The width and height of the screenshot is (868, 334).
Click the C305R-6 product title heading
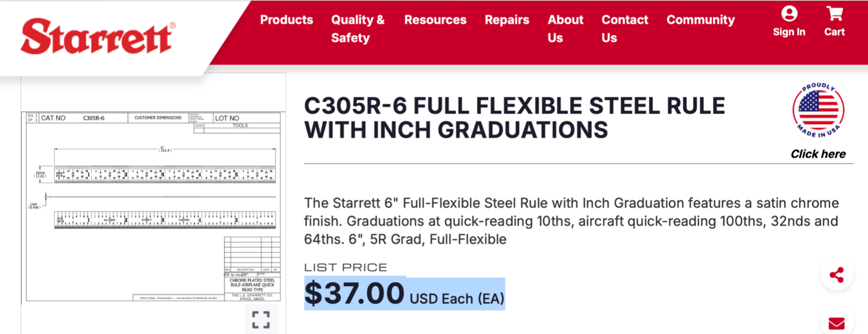pyautogui.click(x=514, y=118)
